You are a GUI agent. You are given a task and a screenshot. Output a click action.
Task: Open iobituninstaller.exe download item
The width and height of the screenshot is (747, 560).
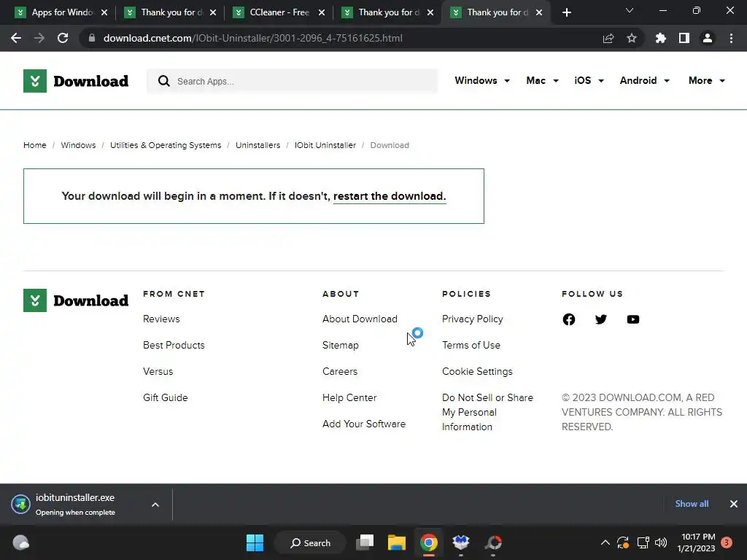[76, 505]
